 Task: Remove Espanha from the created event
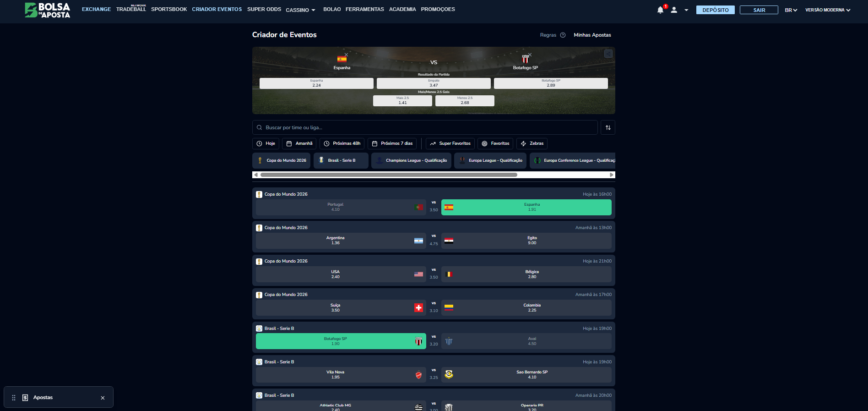pyautogui.click(x=346, y=55)
